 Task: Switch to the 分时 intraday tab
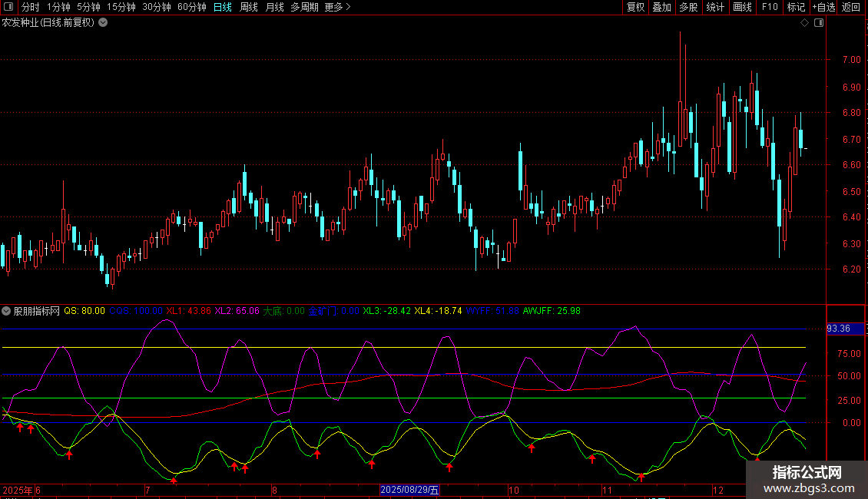click(x=30, y=8)
